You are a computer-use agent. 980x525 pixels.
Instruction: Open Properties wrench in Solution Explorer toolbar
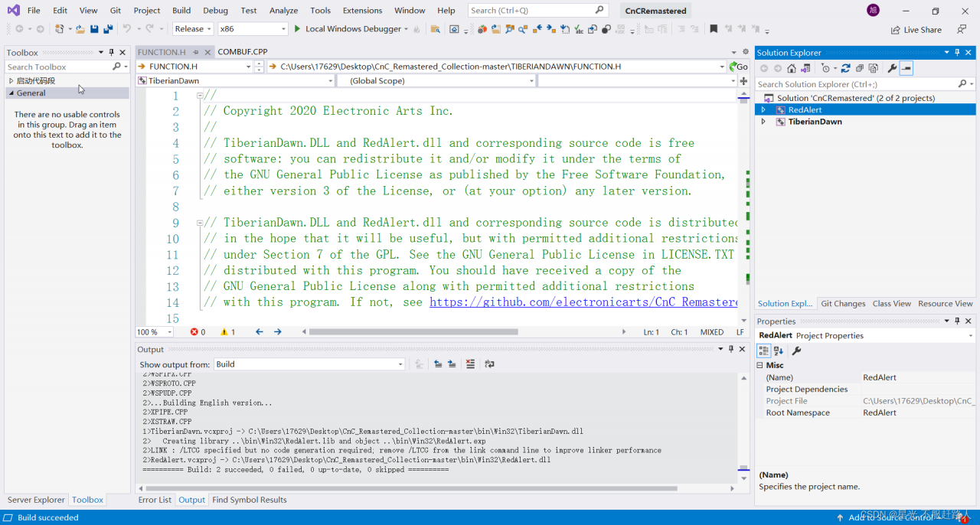tap(892, 68)
